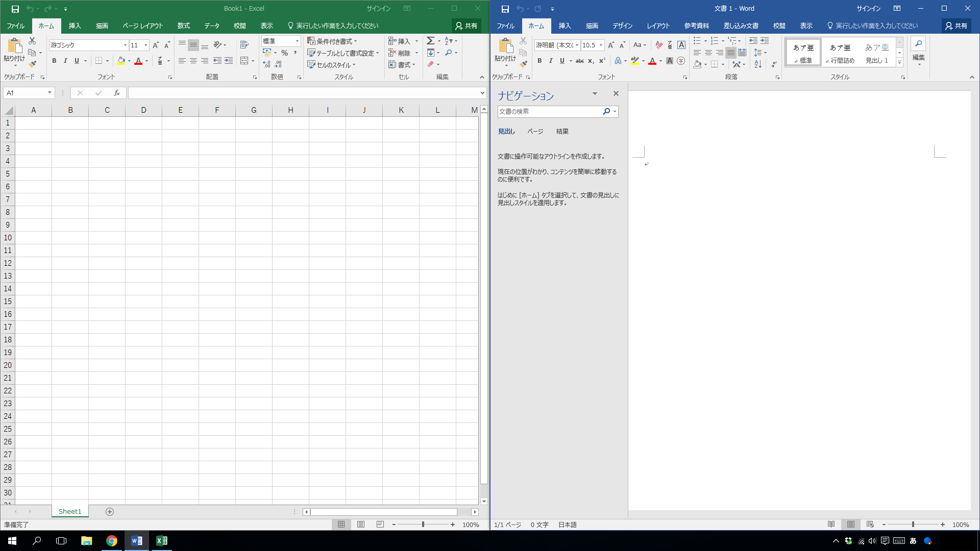Click Excel's Merge and Center icon
Image resolution: width=980 pixels, height=551 pixels.
(x=244, y=61)
